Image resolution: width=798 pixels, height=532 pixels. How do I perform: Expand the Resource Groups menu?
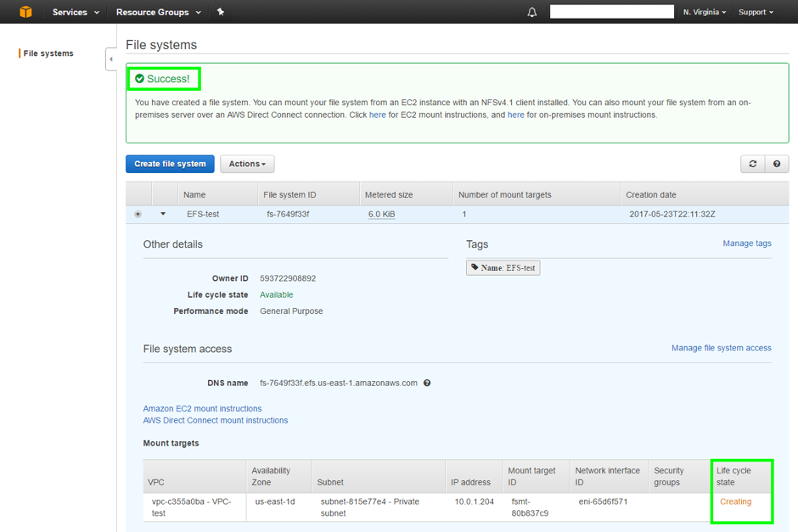158,12
